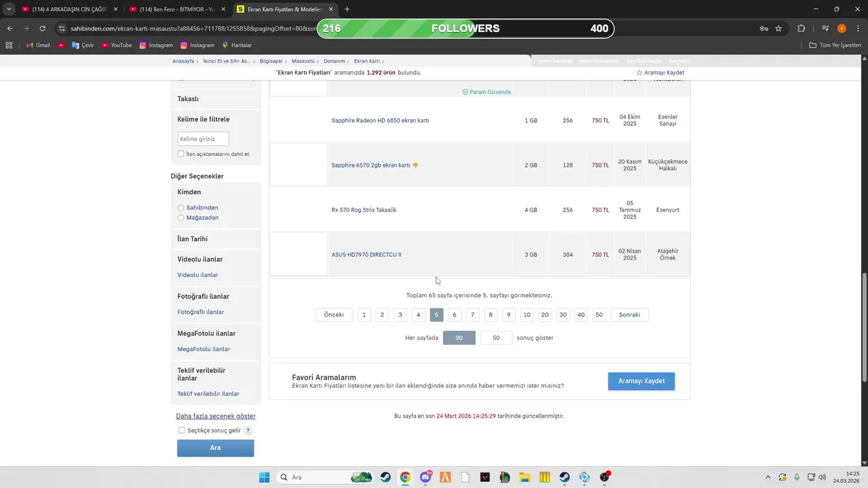Jump to results page 50
Image resolution: width=868 pixels, height=488 pixels.
click(x=599, y=314)
